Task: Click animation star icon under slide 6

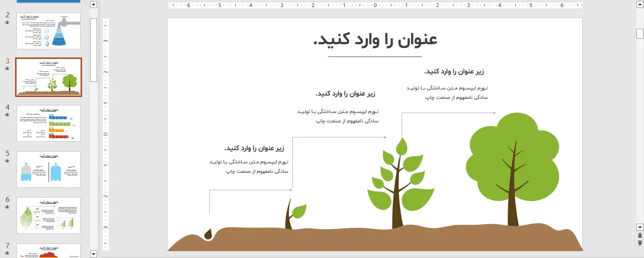Action: [x=8, y=207]
